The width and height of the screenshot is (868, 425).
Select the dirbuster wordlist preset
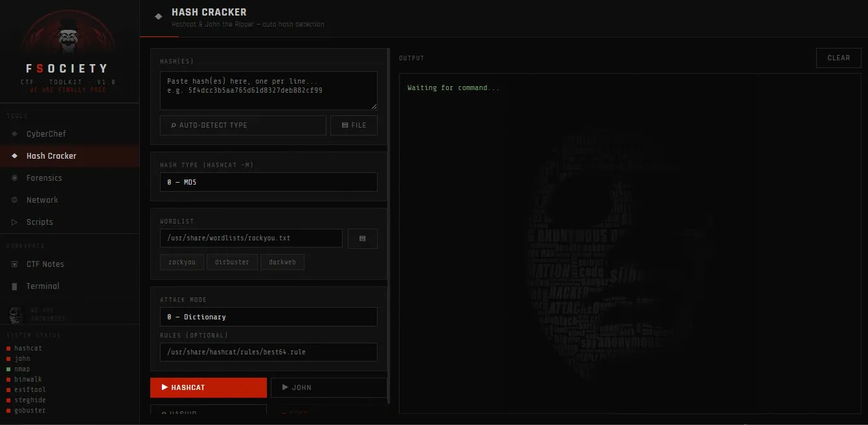tap(232, 262)
